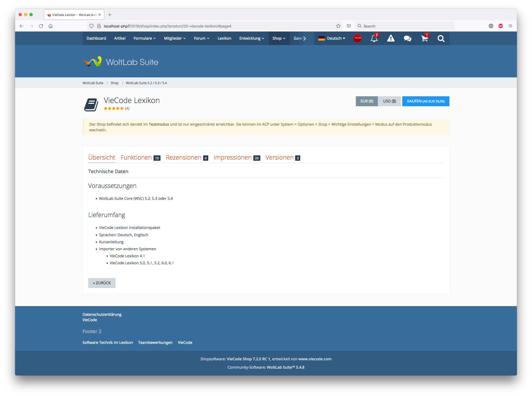Open the conversations chat bubbles icon
This screenshot has height=397, width=532.
click(407, 39)
